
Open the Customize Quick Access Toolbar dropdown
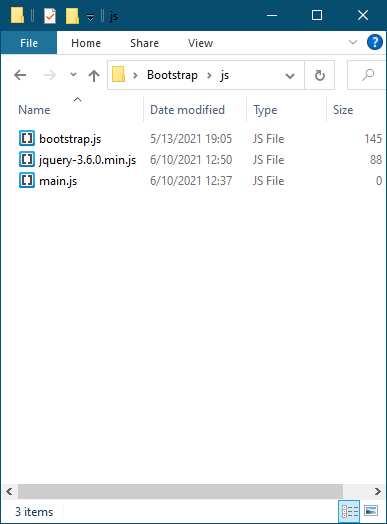pyautogui.click(x=90, y=17)
